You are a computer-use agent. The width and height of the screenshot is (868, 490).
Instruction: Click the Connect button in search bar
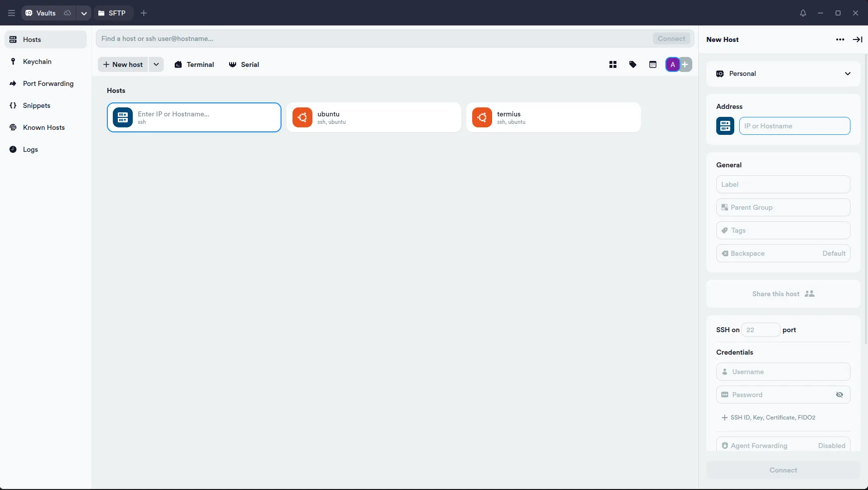[x=671, y=38]
